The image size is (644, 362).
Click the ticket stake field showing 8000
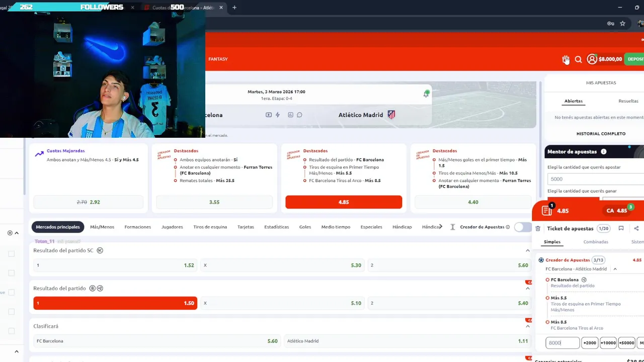coord(562,343)
